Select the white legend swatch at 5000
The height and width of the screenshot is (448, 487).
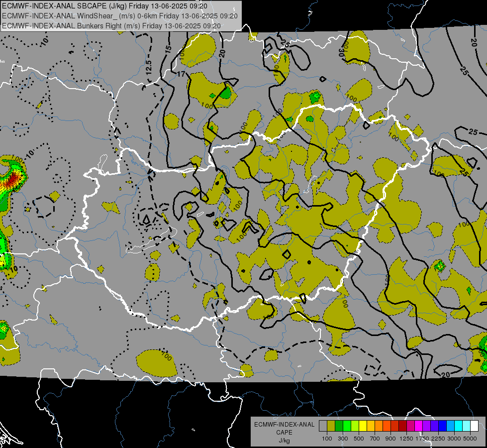click(474, 426)
